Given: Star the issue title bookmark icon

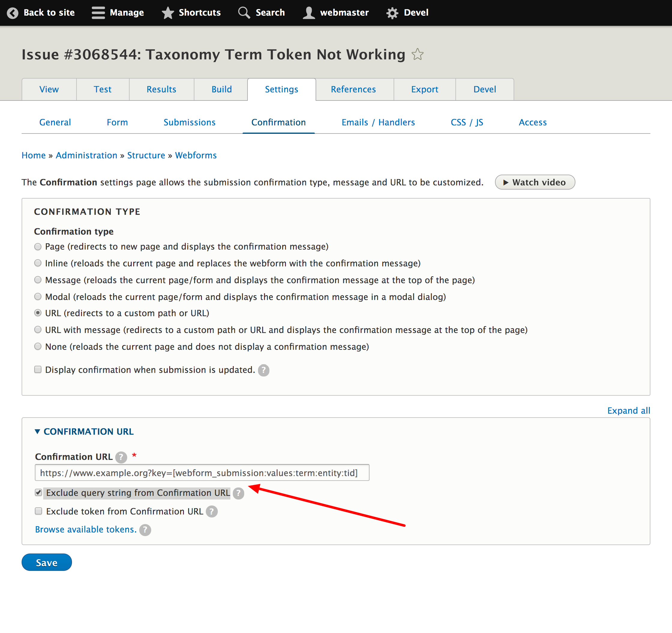Looking at the screenshot, I should [418, 54].
